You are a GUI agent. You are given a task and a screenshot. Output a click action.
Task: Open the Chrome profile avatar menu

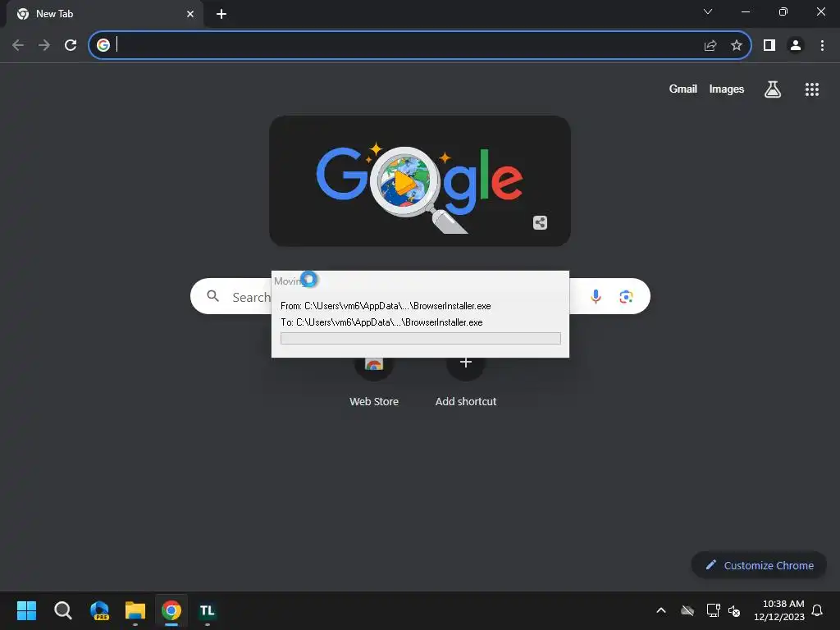pyautogui.click(x=796, y=46)
